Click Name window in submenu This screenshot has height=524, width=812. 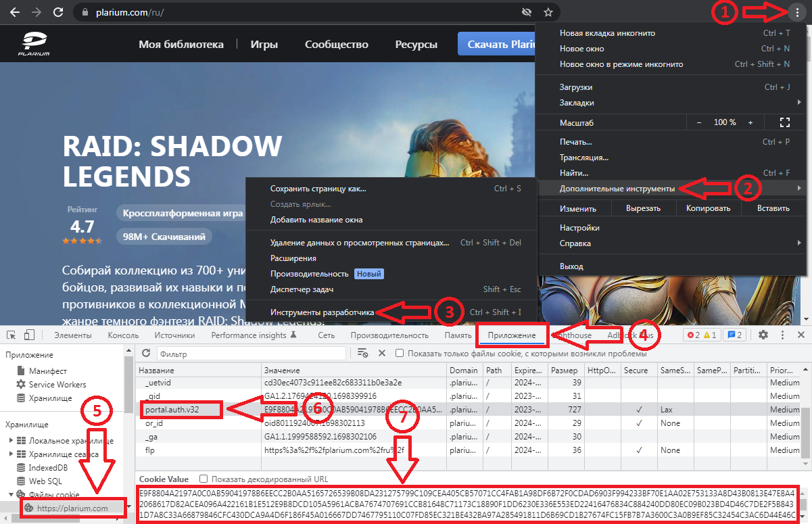coord(392,220)
